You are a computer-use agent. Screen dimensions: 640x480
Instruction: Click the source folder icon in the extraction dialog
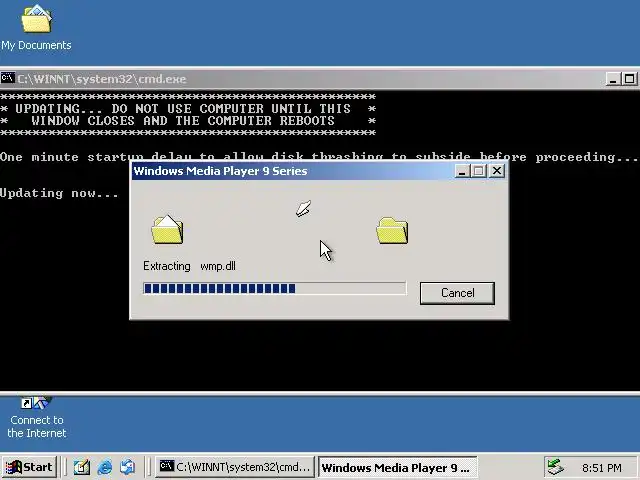pos(167,230)
